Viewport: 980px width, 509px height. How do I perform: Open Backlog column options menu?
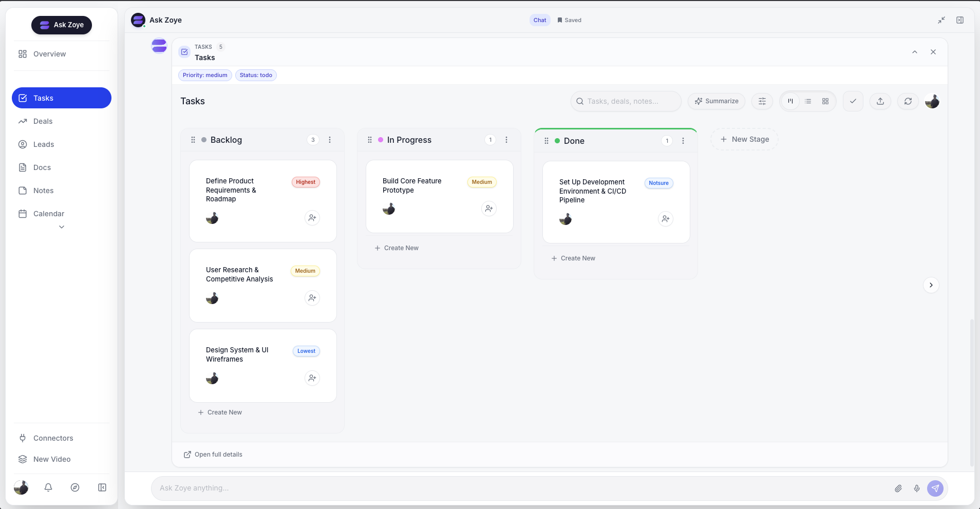(330, 140)
